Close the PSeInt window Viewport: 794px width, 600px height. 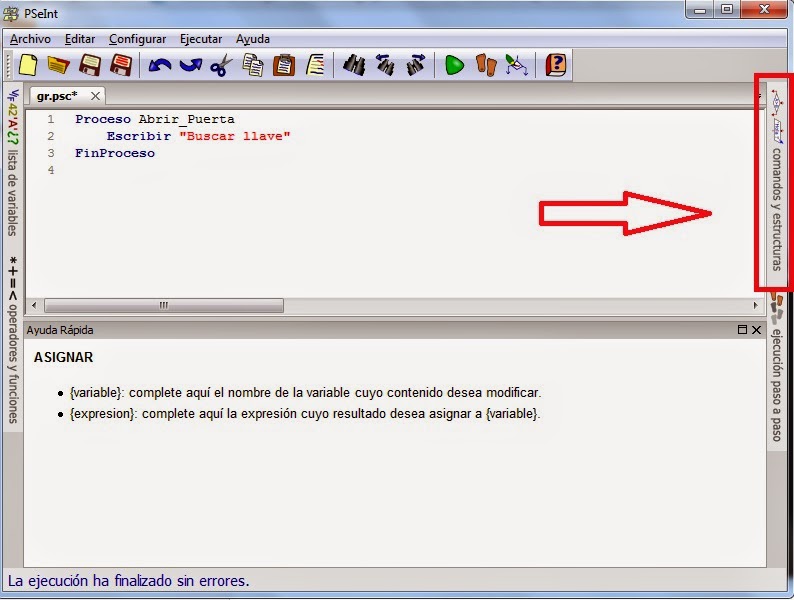tap(764, 10)
